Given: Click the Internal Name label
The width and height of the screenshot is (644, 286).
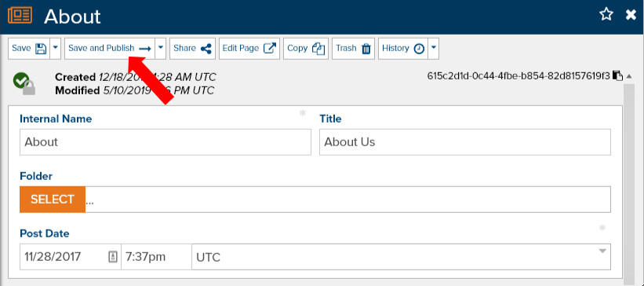Looking at the screenshot, I should tap(56, 119).
